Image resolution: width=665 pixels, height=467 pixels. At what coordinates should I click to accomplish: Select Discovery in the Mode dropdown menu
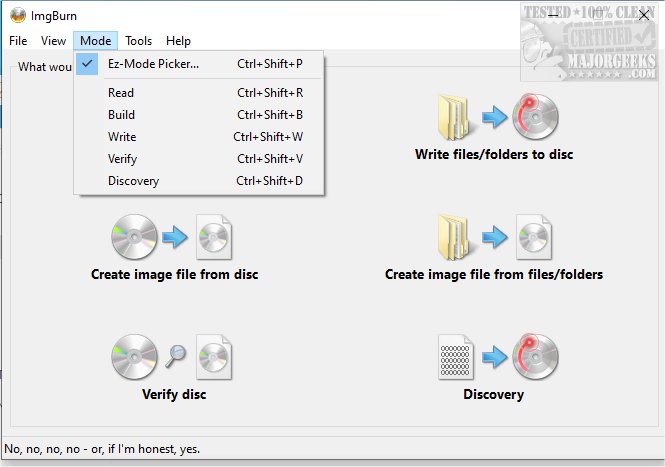133,181
